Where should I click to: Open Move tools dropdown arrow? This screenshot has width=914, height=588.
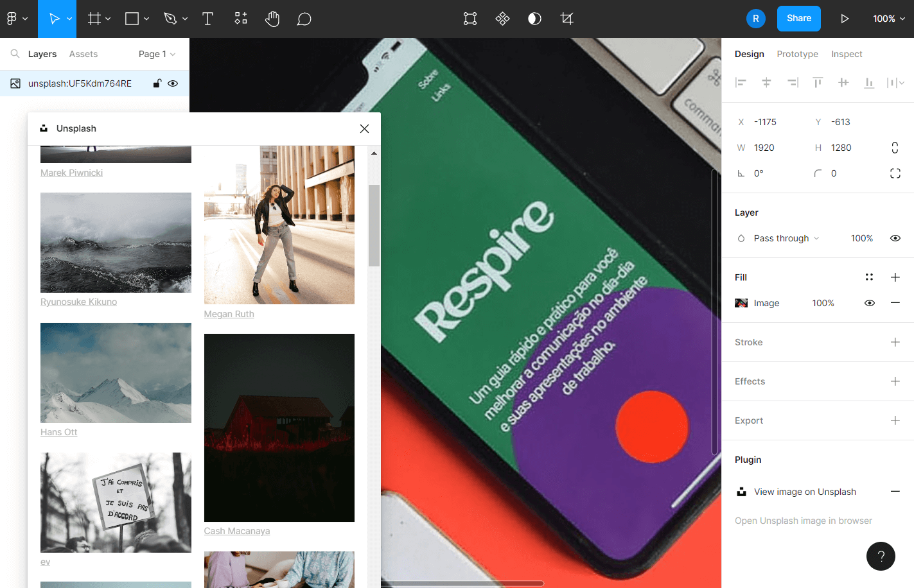[69, 19]
